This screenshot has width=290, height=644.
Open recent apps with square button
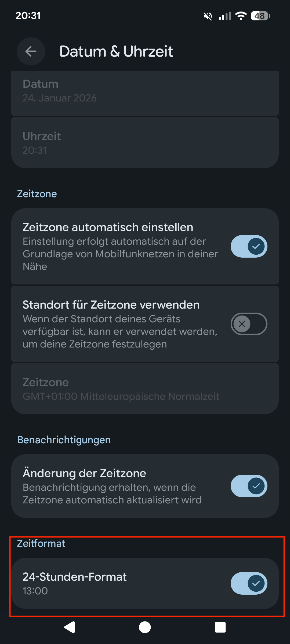(220, 627)
